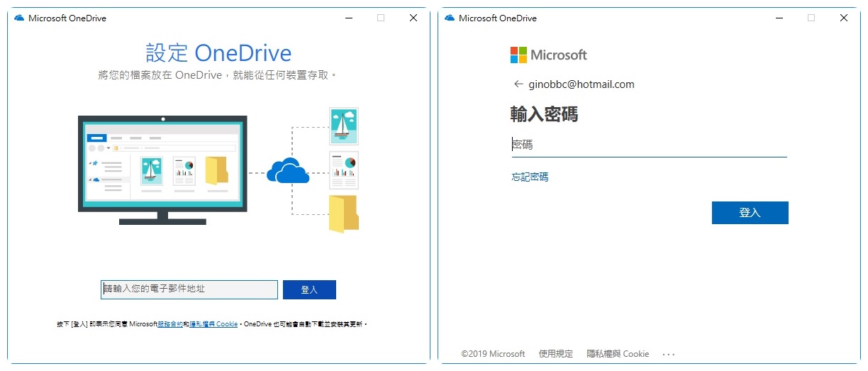Click the 忘記密碼 link

530,177
